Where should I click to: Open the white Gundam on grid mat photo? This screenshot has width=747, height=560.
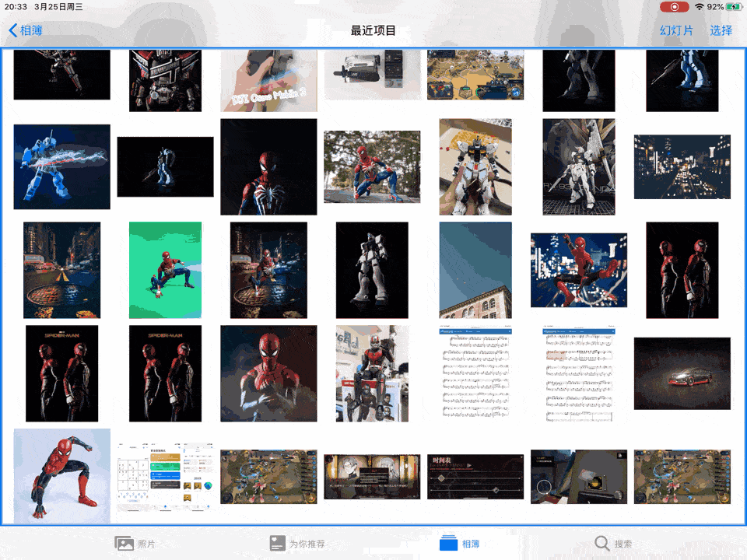(579, 166)
